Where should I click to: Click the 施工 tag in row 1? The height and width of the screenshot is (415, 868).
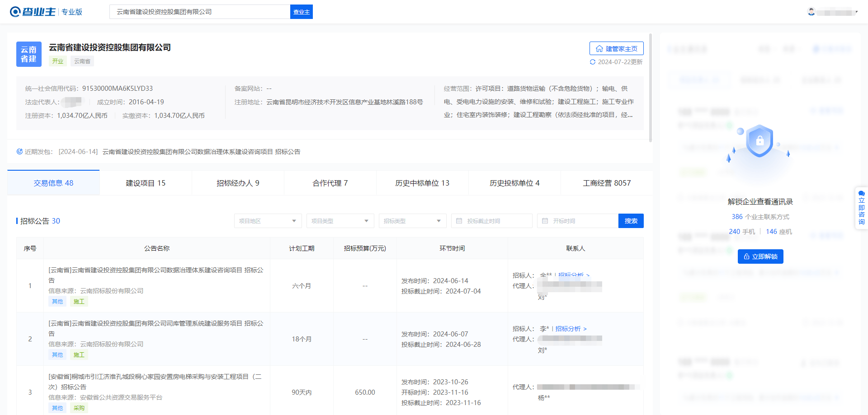pyautogui.click(x=79, y=302)
